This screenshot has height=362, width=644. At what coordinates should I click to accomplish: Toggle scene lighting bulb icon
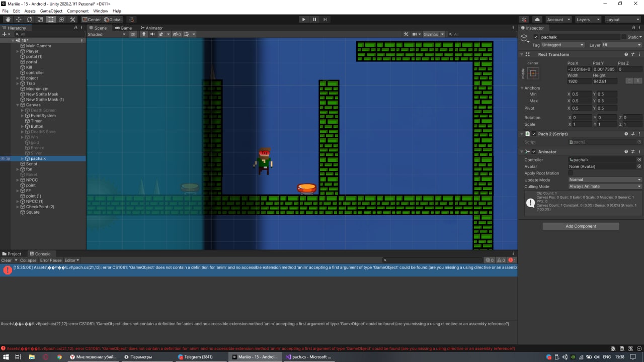click(x=144, y=34)
